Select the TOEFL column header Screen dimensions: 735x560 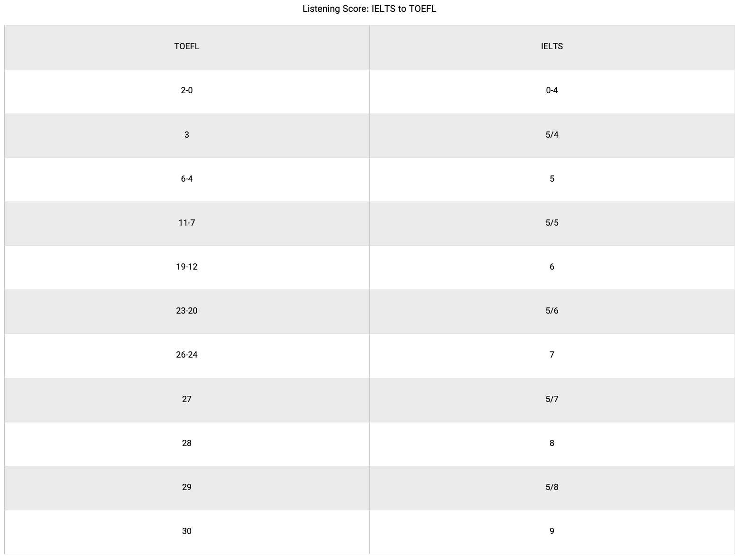[187, 46]
